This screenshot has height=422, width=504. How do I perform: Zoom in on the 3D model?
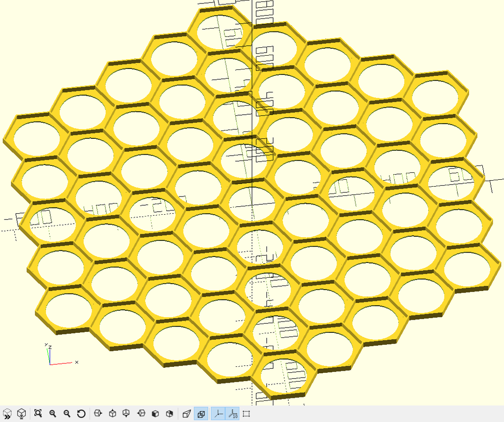point(53,413)
